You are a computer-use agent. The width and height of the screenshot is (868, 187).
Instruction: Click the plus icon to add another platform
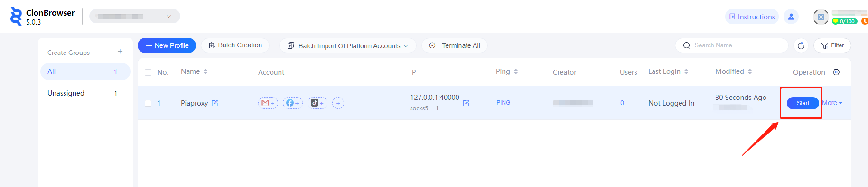338,103
